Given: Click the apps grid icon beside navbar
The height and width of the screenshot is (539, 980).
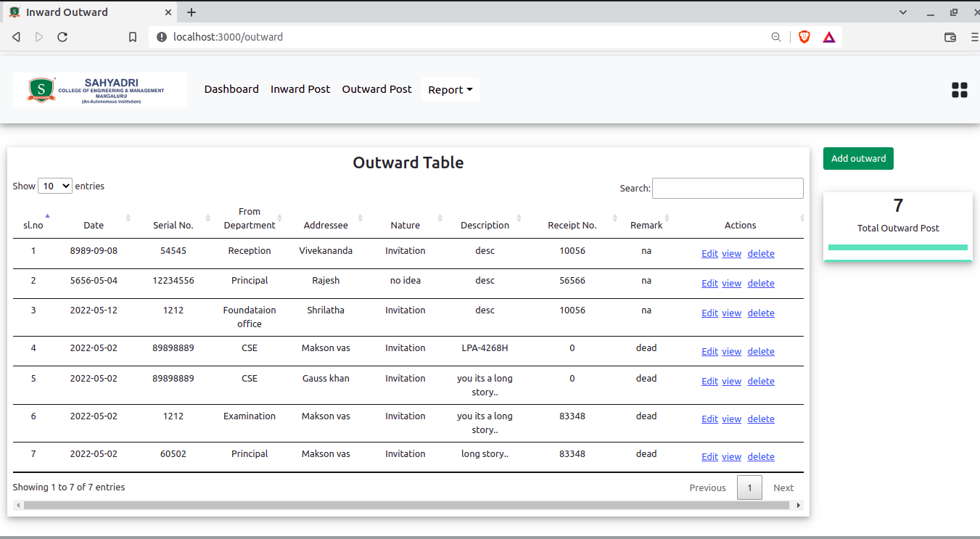Looking at the screenshot, I should (x=960, y=89).
